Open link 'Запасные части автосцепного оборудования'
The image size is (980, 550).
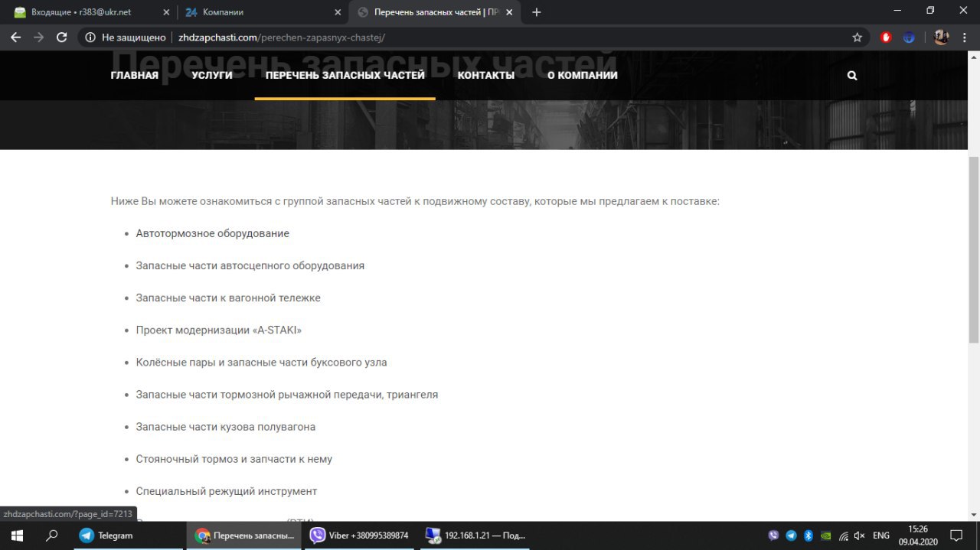point(250,265)
